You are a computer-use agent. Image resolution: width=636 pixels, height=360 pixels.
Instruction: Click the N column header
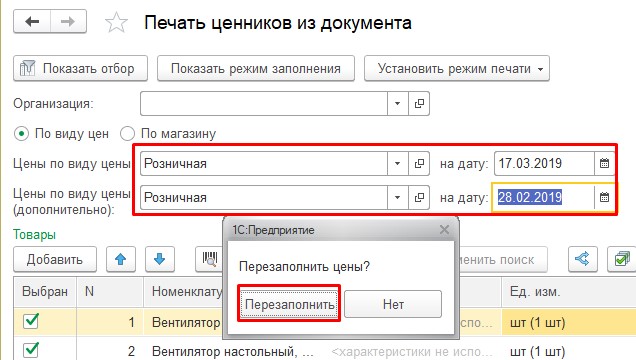coord(110,291)
